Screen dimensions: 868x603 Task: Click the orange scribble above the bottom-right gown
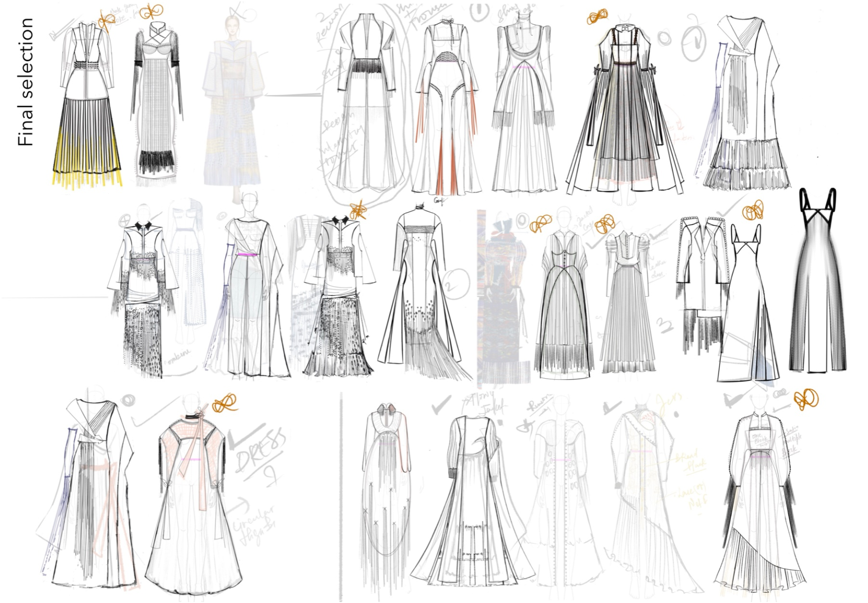point(806,400)
